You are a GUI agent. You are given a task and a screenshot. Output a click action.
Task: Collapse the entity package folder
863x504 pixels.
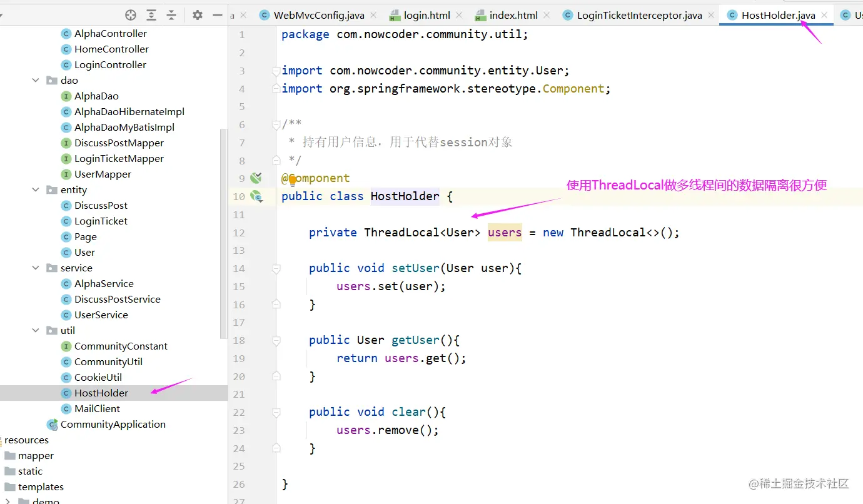tap(36, 189)
